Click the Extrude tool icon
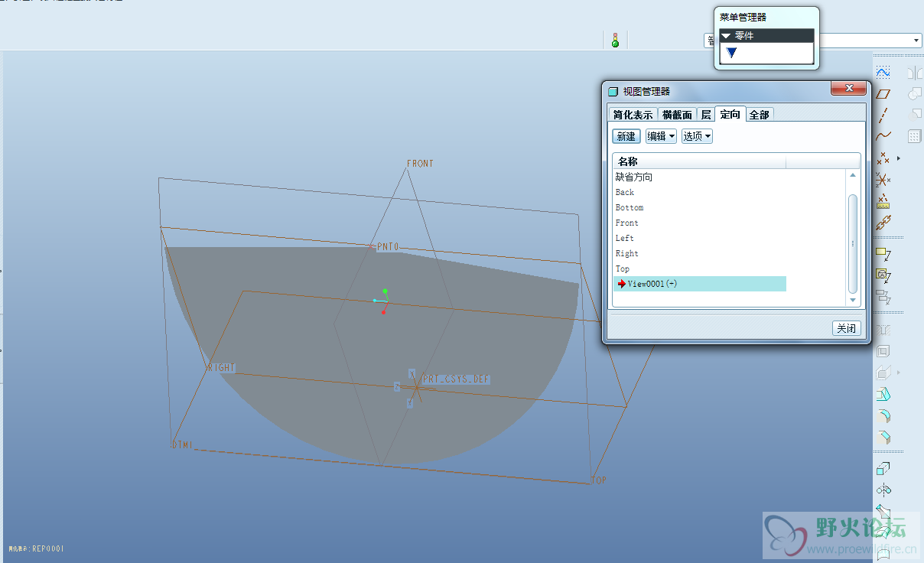This screenshot has height=563, width=924. tap(883, 468)
